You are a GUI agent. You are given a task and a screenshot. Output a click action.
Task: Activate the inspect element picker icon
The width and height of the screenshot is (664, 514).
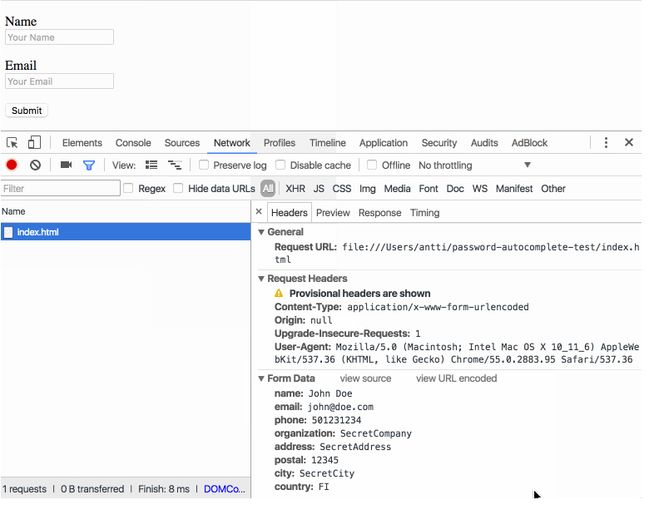pos(12,143)
